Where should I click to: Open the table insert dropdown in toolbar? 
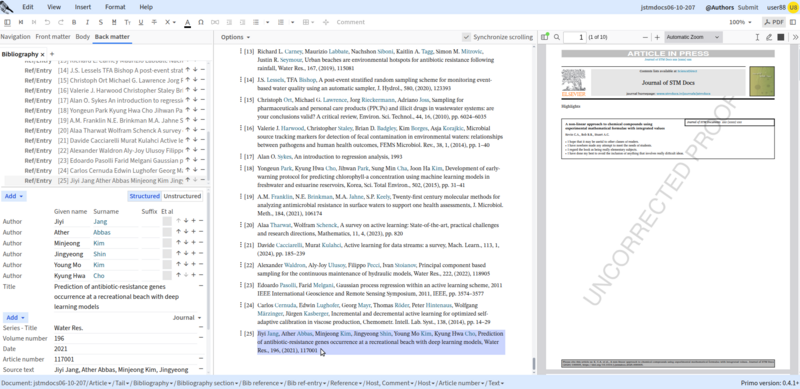click(x=308, y=22)
